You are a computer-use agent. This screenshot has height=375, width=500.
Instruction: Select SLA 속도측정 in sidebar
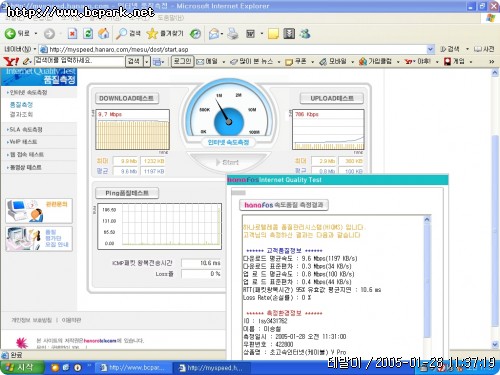click(x=25, y=129)
